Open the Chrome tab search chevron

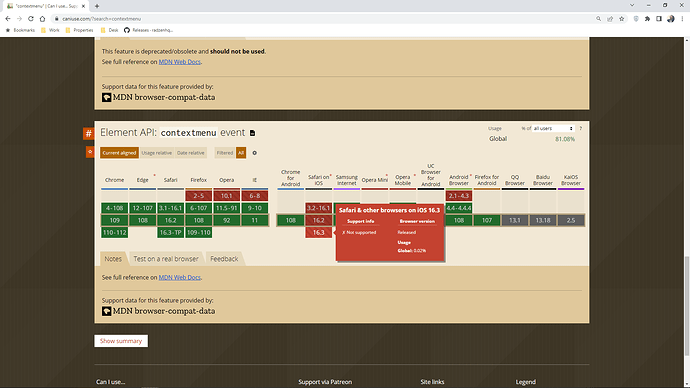click(632, 5)
